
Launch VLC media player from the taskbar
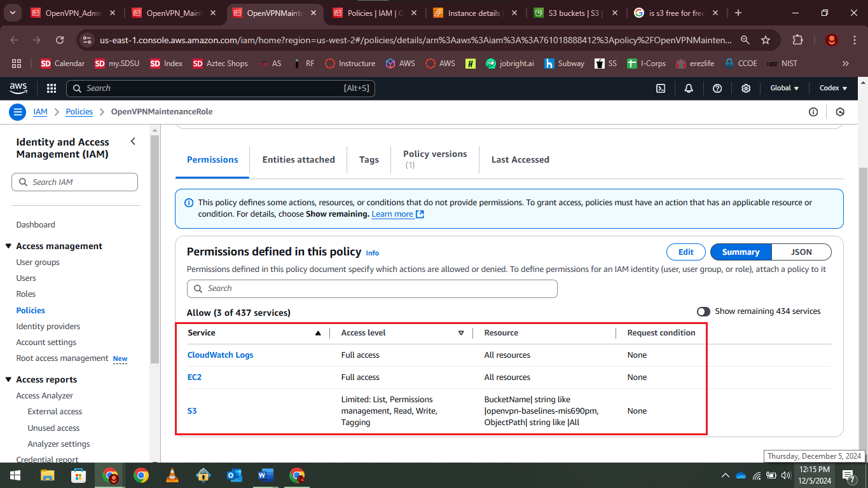[x=172, y=475]
